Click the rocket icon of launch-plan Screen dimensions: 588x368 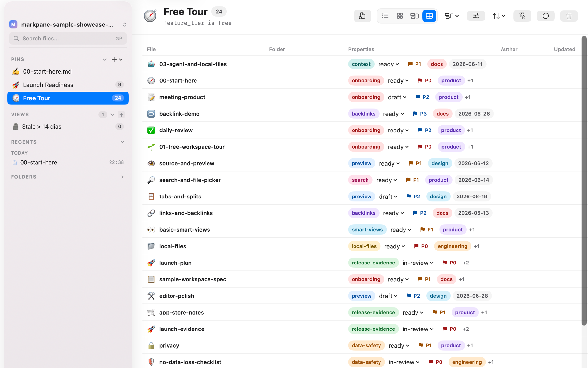151,263
